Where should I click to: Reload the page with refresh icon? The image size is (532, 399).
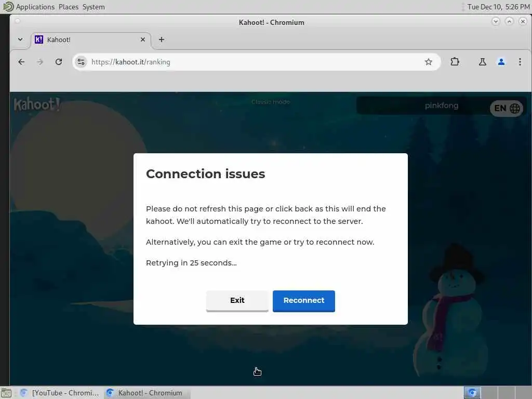pos(59,62)
